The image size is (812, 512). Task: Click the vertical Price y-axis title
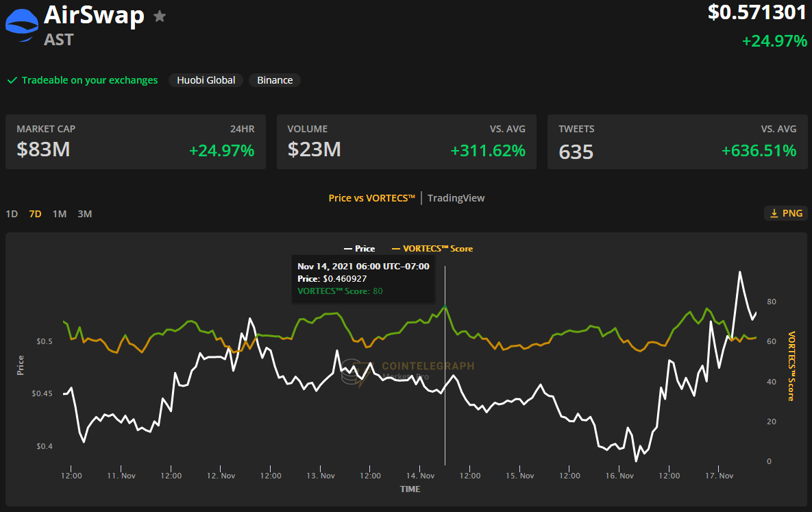pos(20,365)
